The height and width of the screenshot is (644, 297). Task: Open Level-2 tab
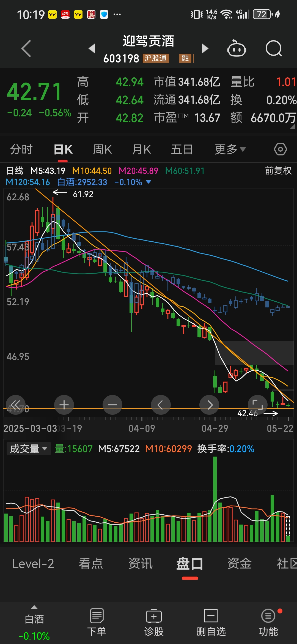tap(33, 564)
